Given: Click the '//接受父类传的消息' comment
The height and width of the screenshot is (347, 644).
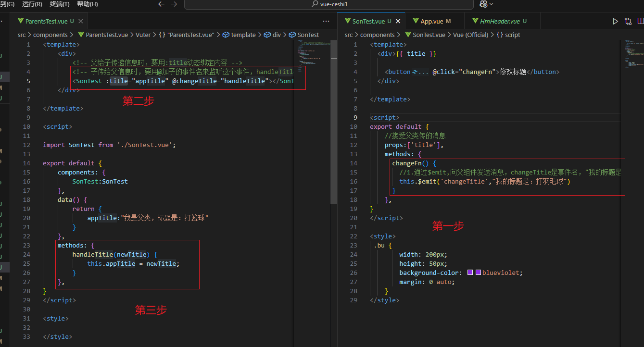Looking at the screenshot, I should [415, 136].
